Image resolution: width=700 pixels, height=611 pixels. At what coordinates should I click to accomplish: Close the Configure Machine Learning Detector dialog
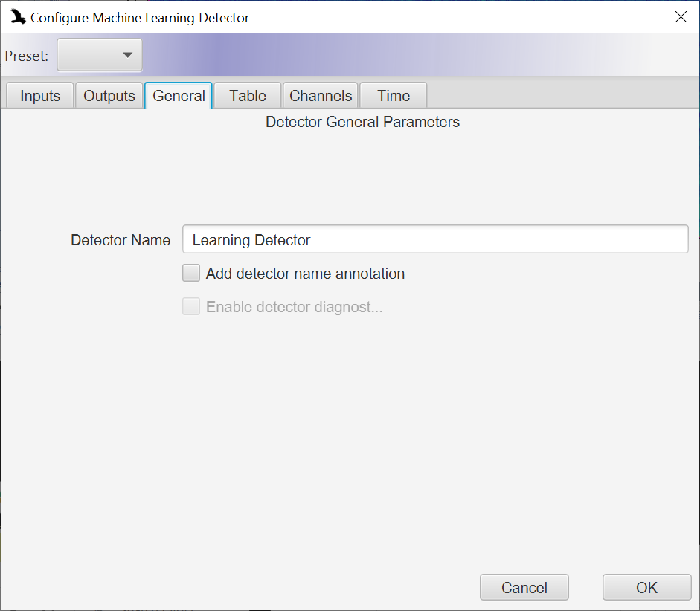[x=681, y=17]
